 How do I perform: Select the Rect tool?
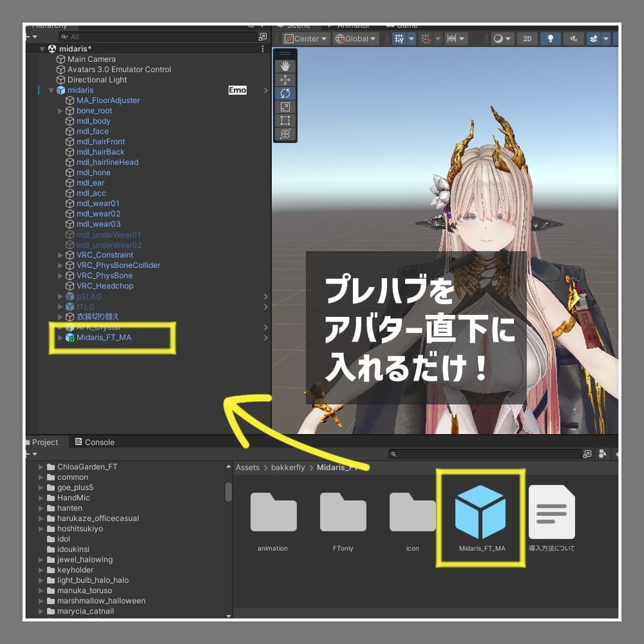pyautogui.click(x=285, y=120)
